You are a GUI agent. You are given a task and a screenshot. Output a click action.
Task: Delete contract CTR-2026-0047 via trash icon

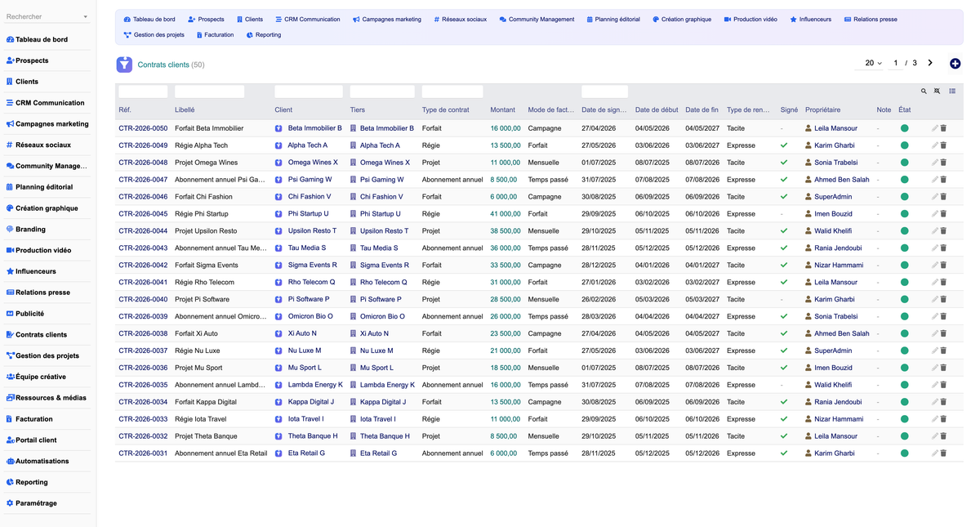(943, 180)
